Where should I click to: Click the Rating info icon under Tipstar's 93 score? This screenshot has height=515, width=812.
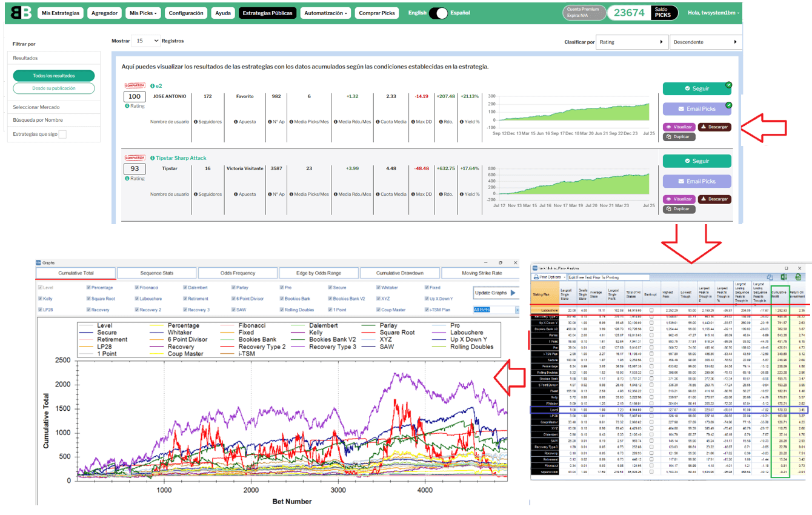coord(127,179)
